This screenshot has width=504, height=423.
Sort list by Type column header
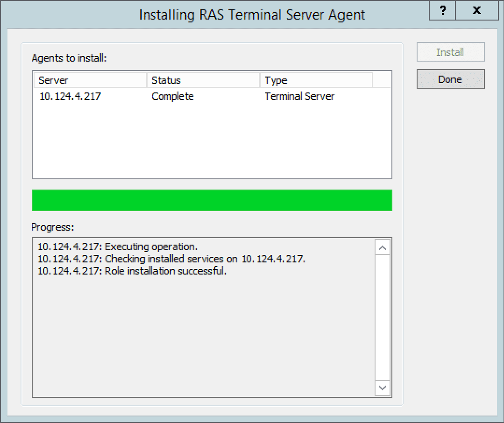click(316, 80)
